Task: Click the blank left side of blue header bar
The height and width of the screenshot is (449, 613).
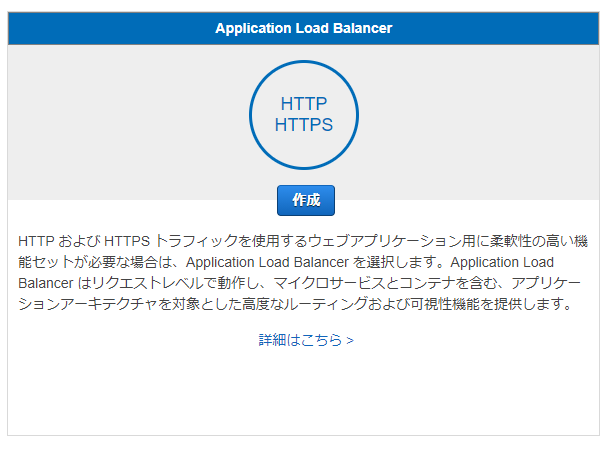Action: coord(111,28)
